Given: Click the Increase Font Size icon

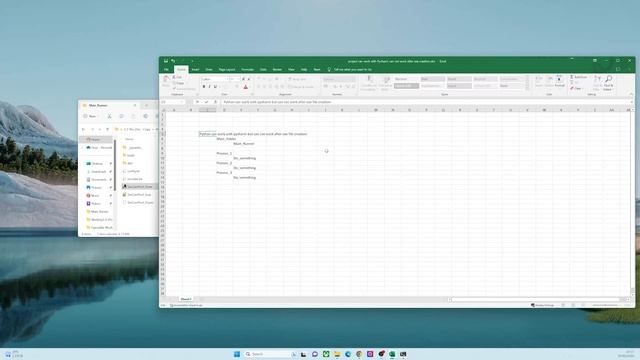Looking at the screenshot, I should (244, 79).
